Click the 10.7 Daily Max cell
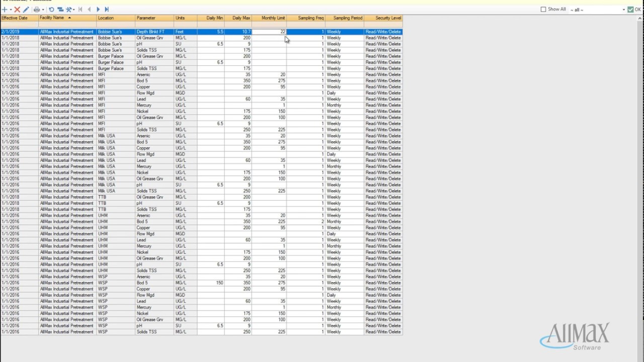 pyautogui.click(x=238, y=32)
